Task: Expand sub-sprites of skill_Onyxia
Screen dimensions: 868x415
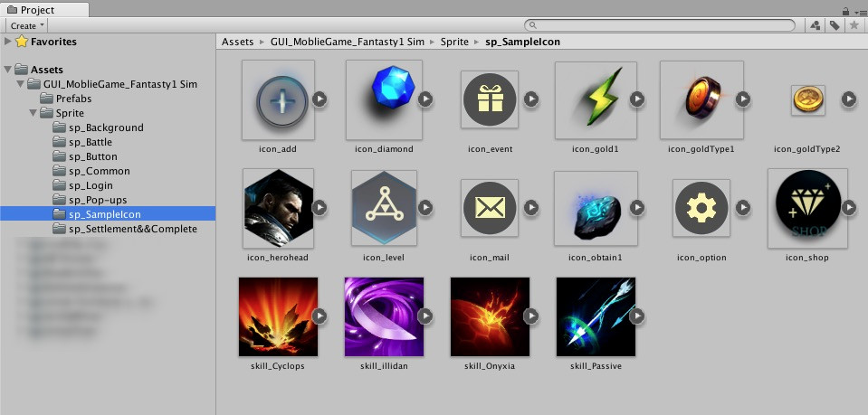Action: [531, 316]
